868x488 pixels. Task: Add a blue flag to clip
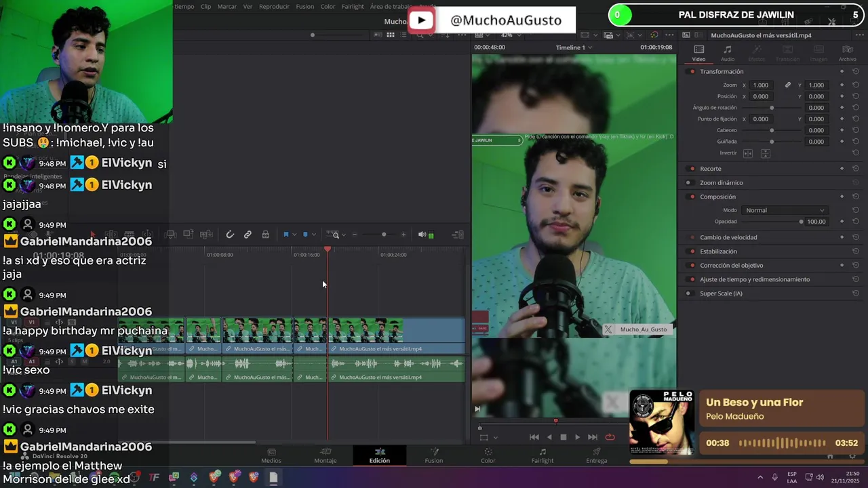[285, 235]
